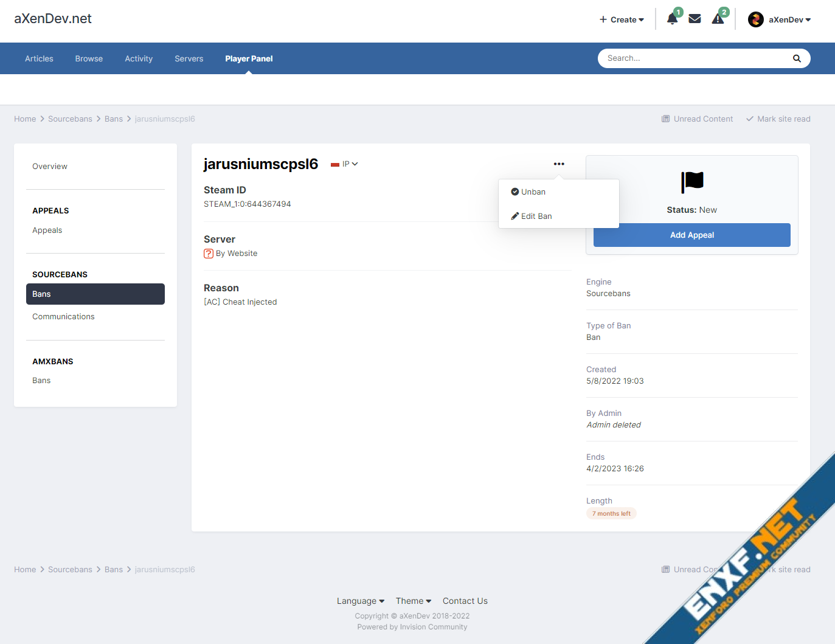The width and height of the screenshot is (835, 644).
Task: Open the messages envelope icon
Action: (x=695, y=19)
